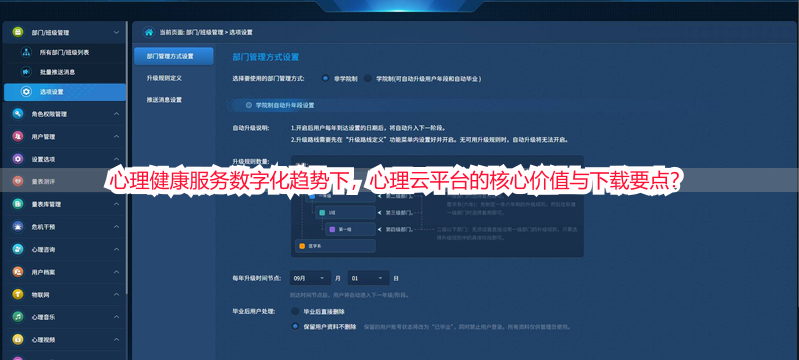This screenshot has width=799, height=360.
Task: Click the 自动升级说明 label
Action: [251, 128]
